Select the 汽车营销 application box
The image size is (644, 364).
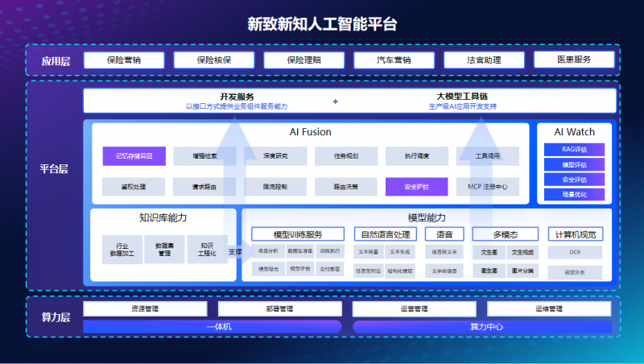(394, 60)
